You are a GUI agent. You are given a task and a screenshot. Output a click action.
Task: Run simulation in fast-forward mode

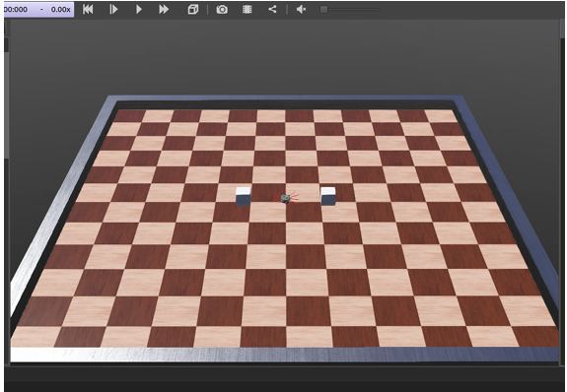pos(164,10)
